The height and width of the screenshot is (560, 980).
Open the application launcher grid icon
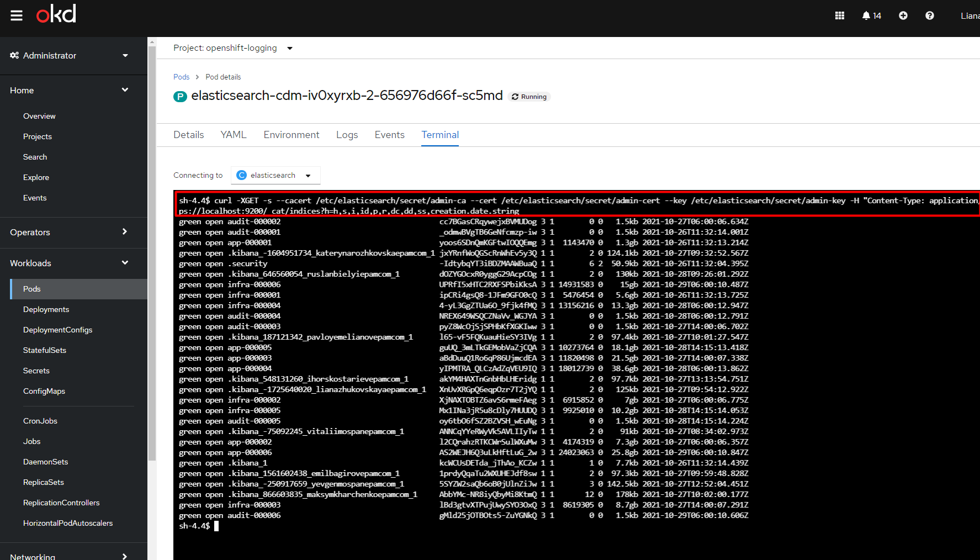(839, 15)
